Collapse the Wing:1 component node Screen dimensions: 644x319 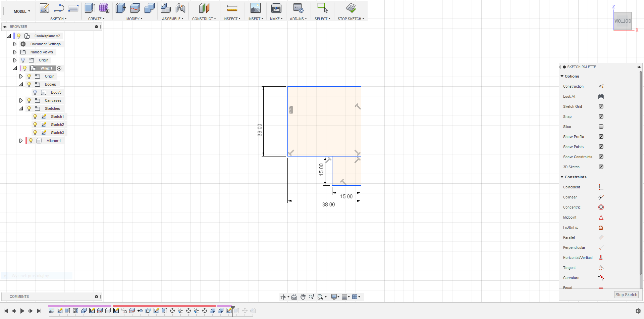pyautogui.click(x=15, y=68)
